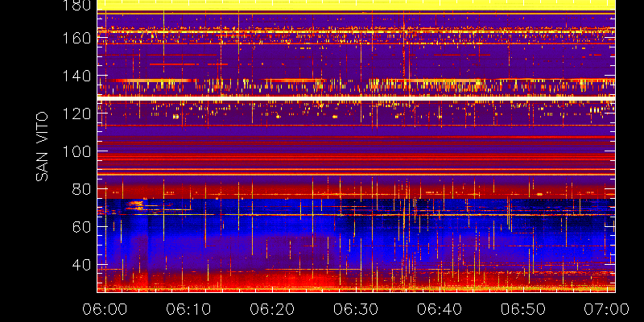Click the 07:00 time axis label
Screen dimensions: 644x322
pyautogui.click(x=607, y=309)
